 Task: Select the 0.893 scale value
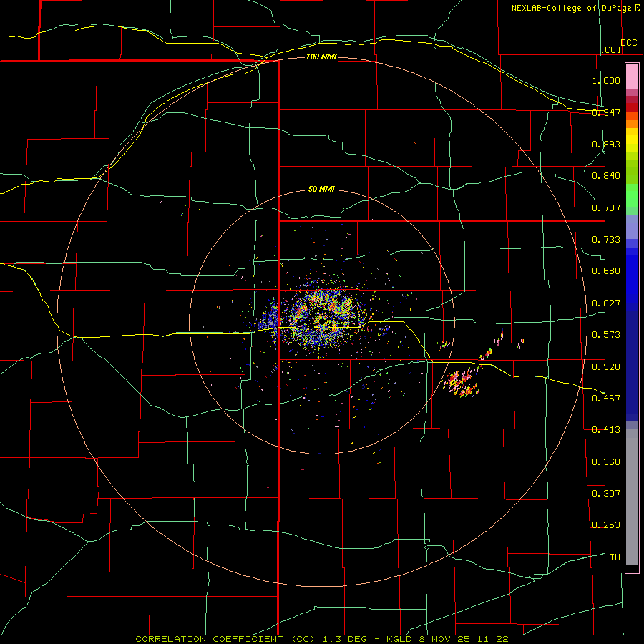tap(606, 144)
